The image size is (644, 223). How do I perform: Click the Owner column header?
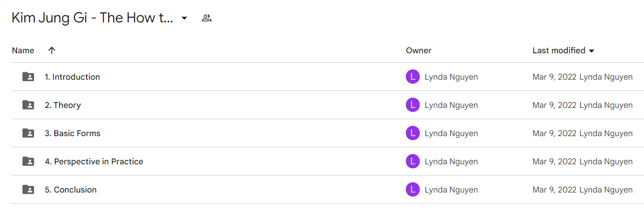click(418, 50)
